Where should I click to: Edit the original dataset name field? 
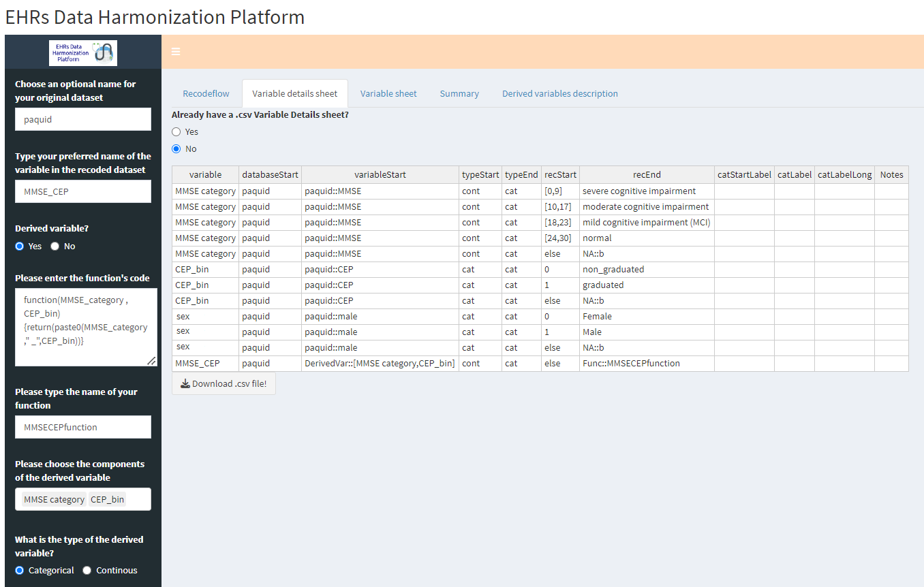click(83, 119)
